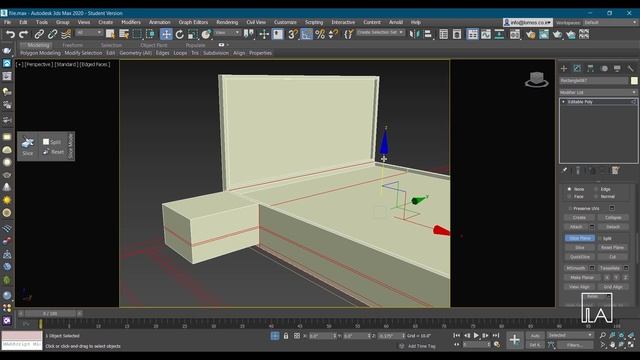The image size is (640, 360).
Task: Toggle Auto key mode button
Action: coord(535,336)
